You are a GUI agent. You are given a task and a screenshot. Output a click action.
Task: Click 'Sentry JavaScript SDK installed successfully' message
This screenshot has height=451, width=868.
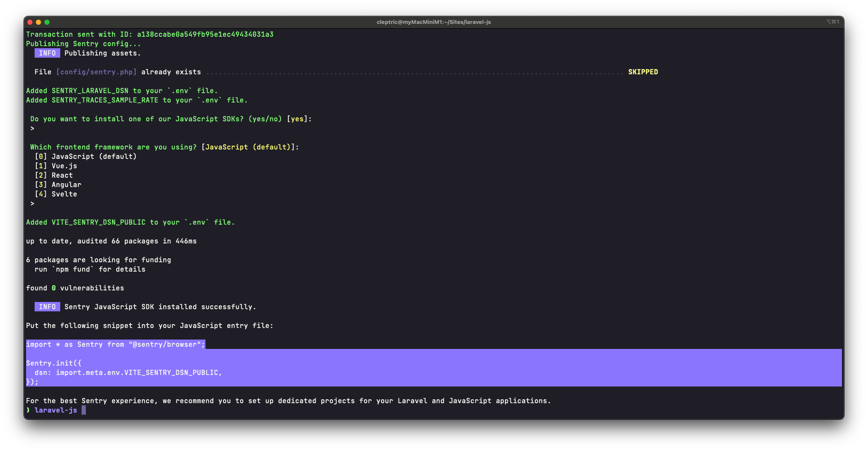[160, 307]
